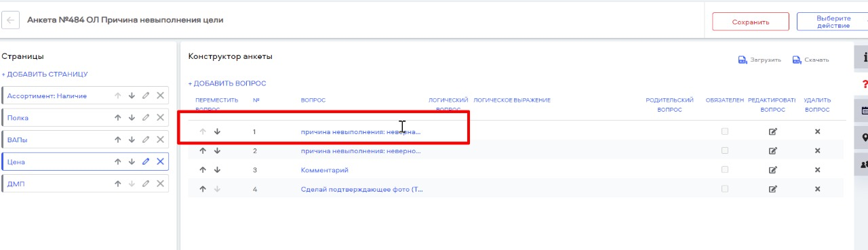Open the Выберите действие dropdown
The image size is (868, 250).
833,22
